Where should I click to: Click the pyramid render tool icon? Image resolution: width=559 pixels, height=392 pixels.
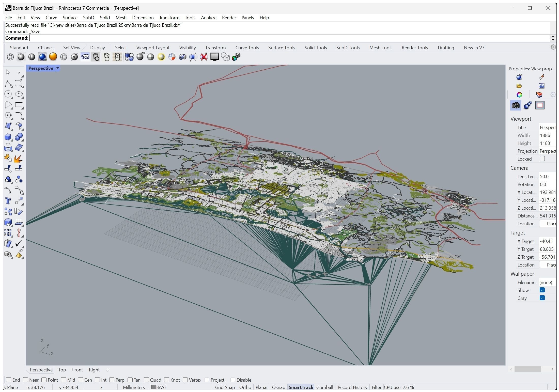(x=19, y=255)
